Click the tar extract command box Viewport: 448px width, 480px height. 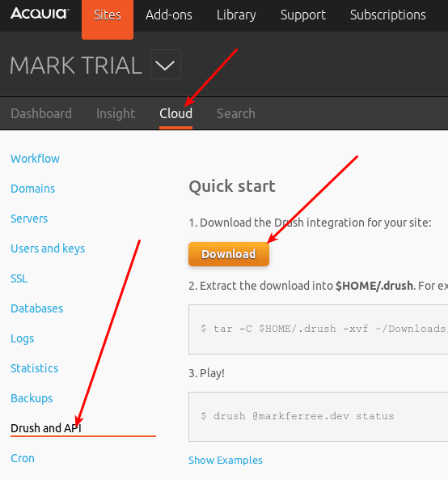pos(318,329)
